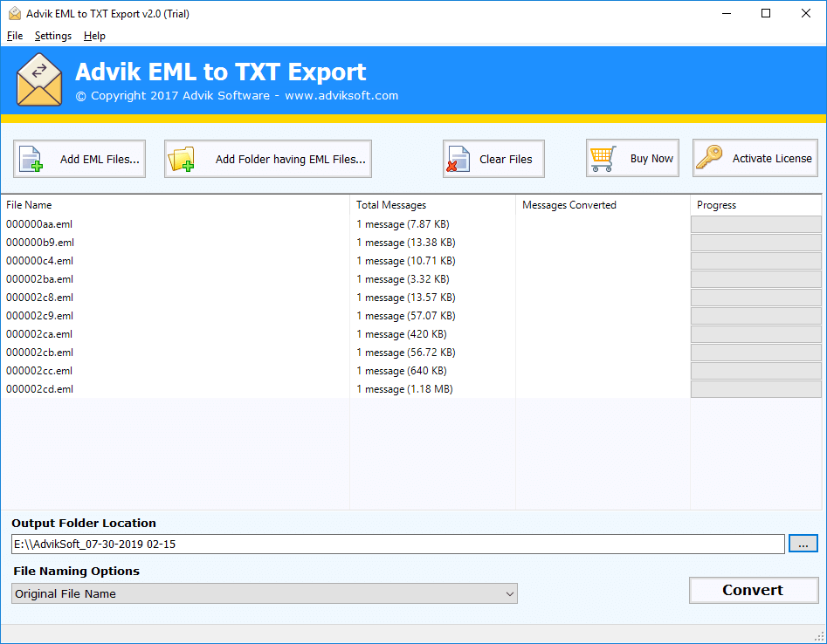Open the File menu
The height and width of the screenshot is (644, 827).
coord(15,36)
